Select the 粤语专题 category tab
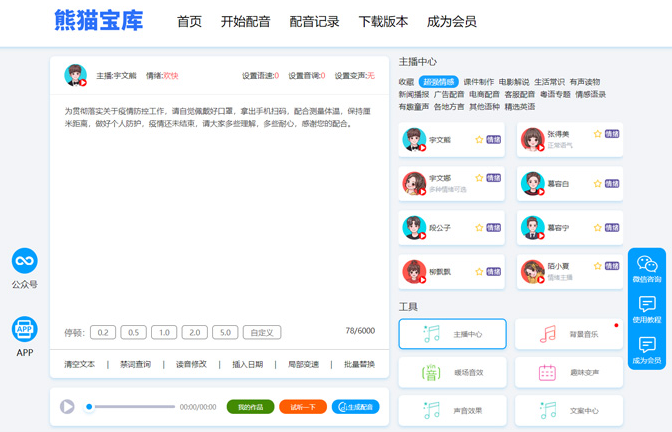 pos(555,94)
